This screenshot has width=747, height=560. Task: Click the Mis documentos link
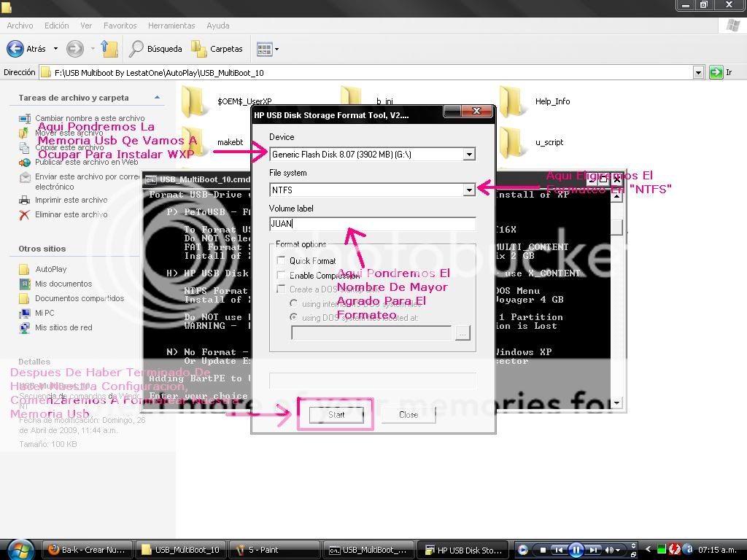point(63,284)
